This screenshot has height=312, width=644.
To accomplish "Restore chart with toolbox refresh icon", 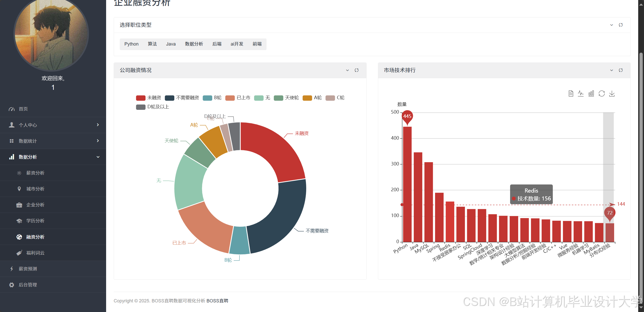I will [602, 94].
